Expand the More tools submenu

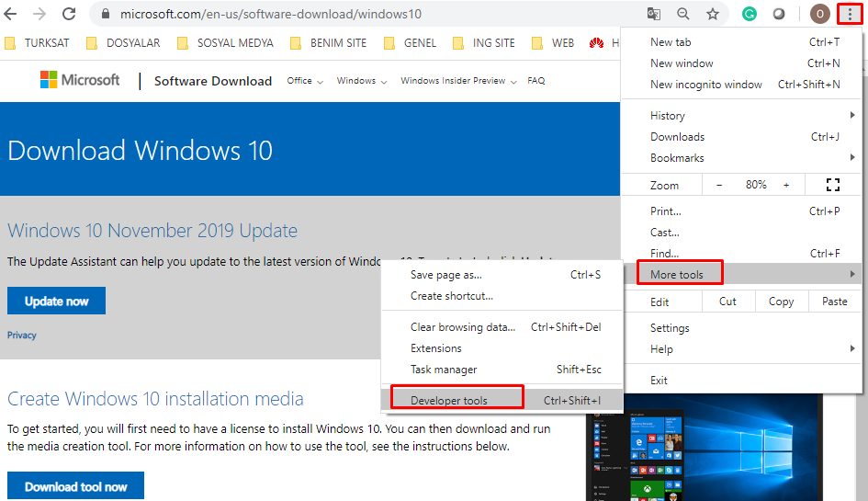click(x=742, y=274)
